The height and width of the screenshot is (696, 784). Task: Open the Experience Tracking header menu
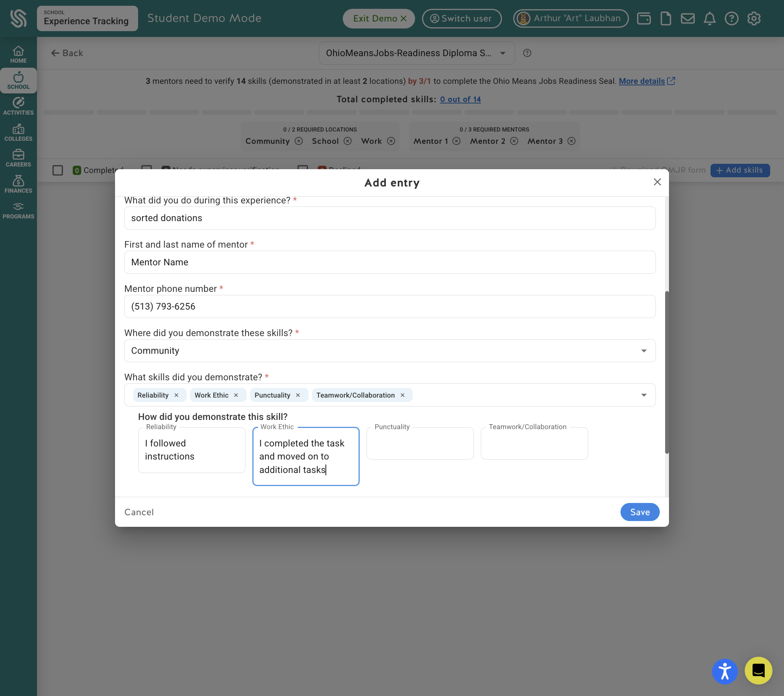tap(87, 18)
